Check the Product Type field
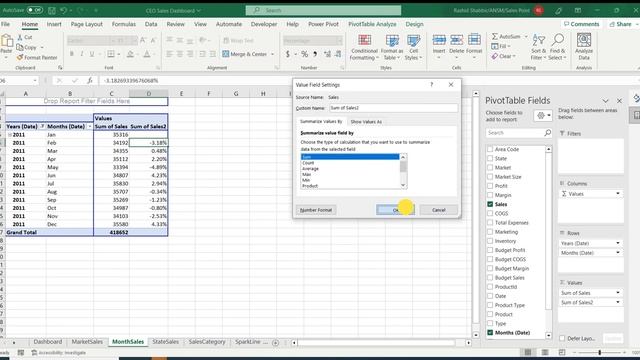Viewport: 640px width, 360px height. (490, 305)
